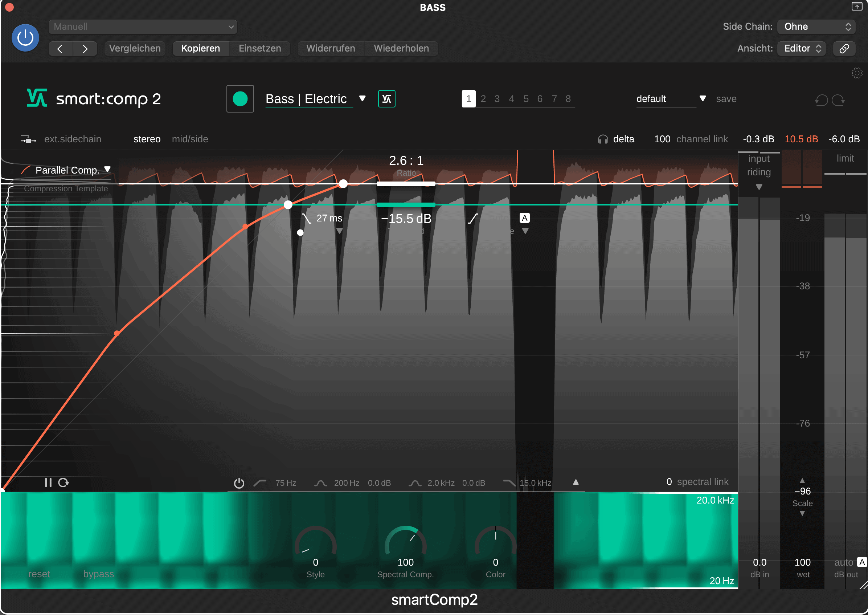
Task: Go to next preset arrow
Action: 85,49
